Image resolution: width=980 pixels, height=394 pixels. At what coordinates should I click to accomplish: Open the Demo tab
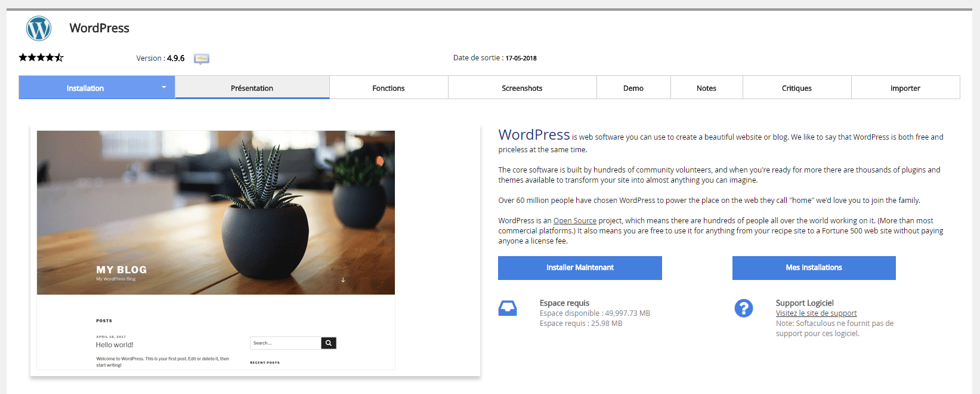[633, 88]
